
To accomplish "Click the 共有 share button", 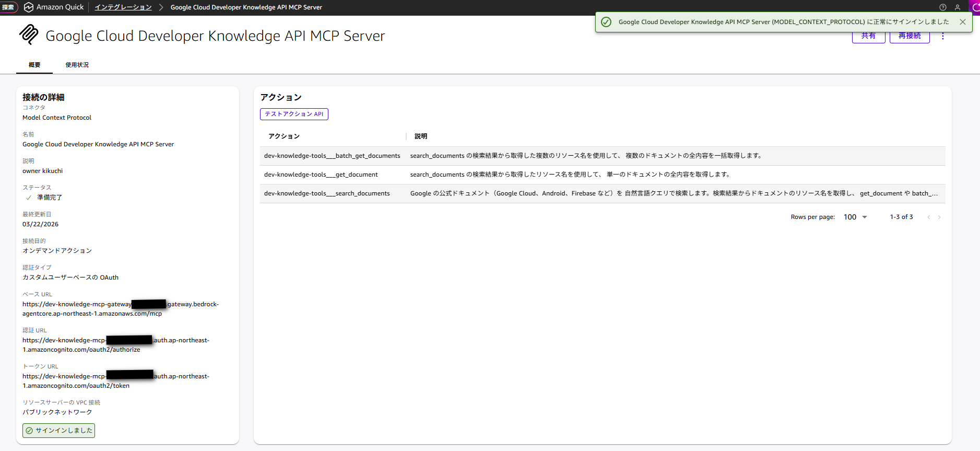I will [868, 37].
